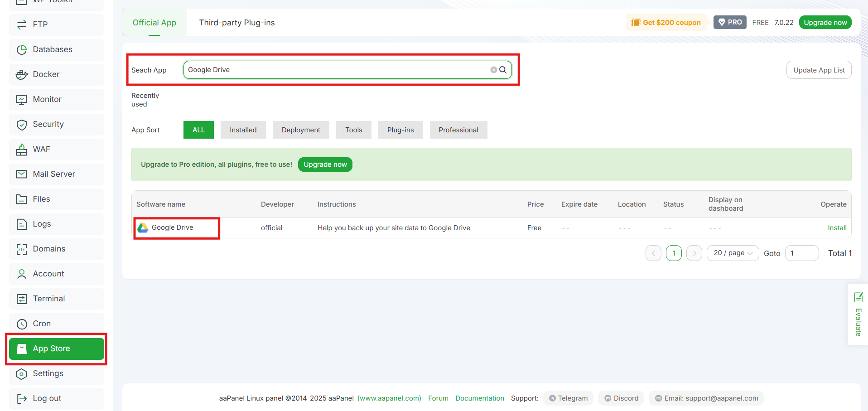Open the 20 per page dropdown

point(732,253)
